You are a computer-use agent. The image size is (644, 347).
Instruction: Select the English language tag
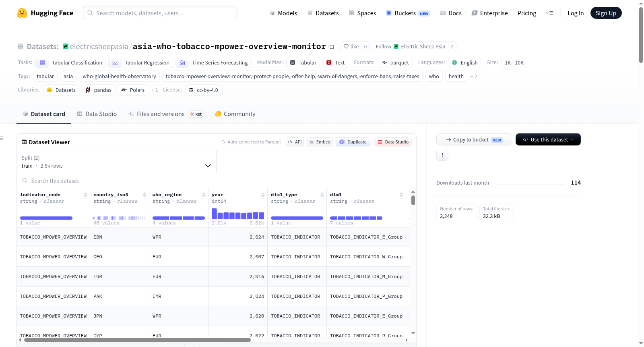click(464, 62)
